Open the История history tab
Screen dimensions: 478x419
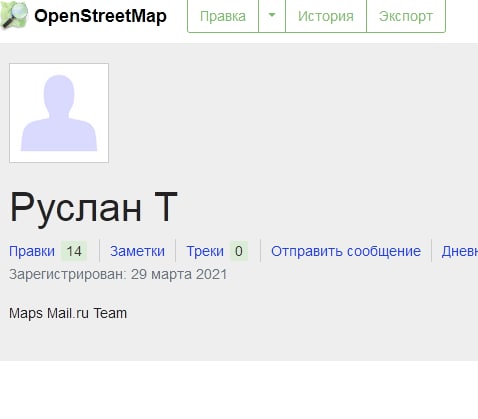[326, 16]
